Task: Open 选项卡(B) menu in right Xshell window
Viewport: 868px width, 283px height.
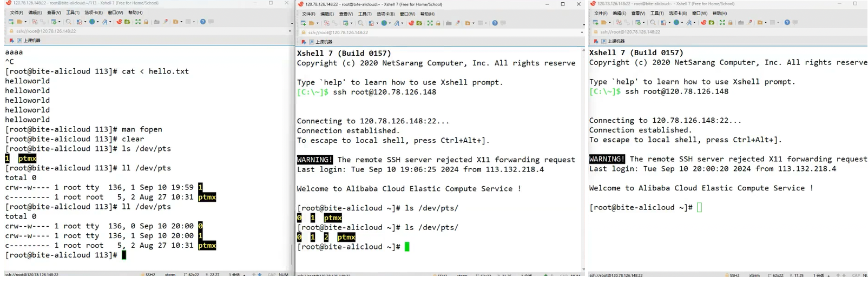Action: point(678,13)
